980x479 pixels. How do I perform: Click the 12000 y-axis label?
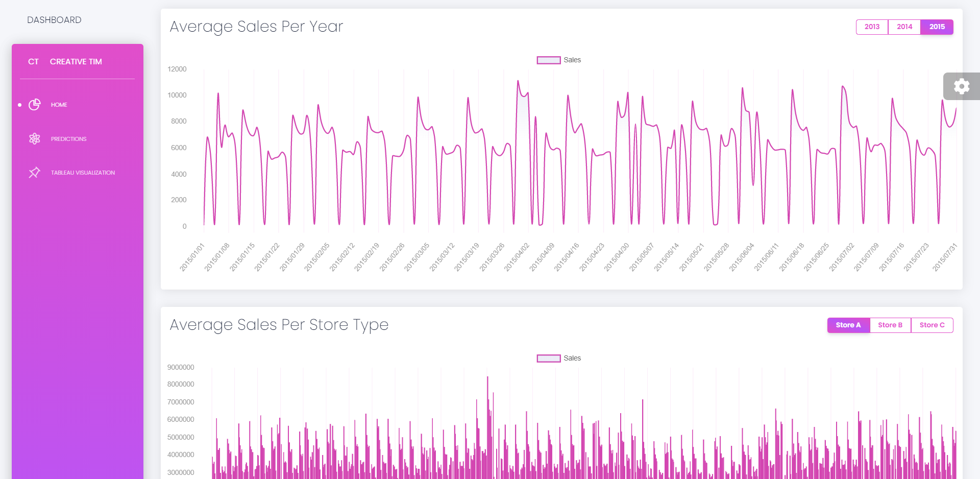(x=177, y=69)
